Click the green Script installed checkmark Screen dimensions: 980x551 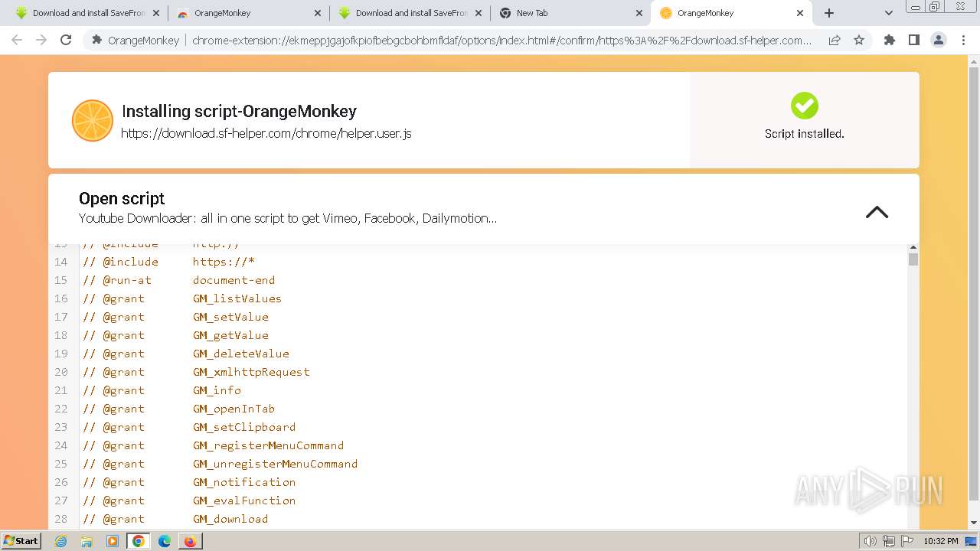pyautogui.click(x=804, y=106)
